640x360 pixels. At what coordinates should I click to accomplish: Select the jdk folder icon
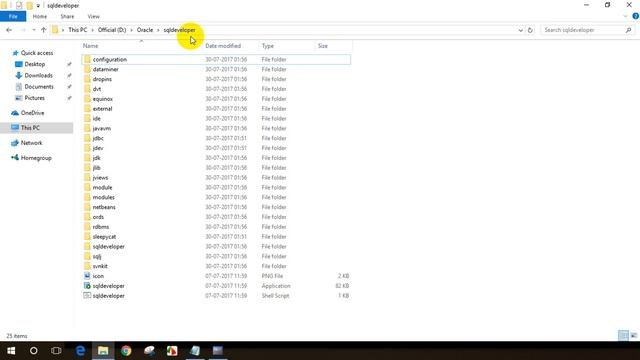pyautogui.click(x=87, y=158)
